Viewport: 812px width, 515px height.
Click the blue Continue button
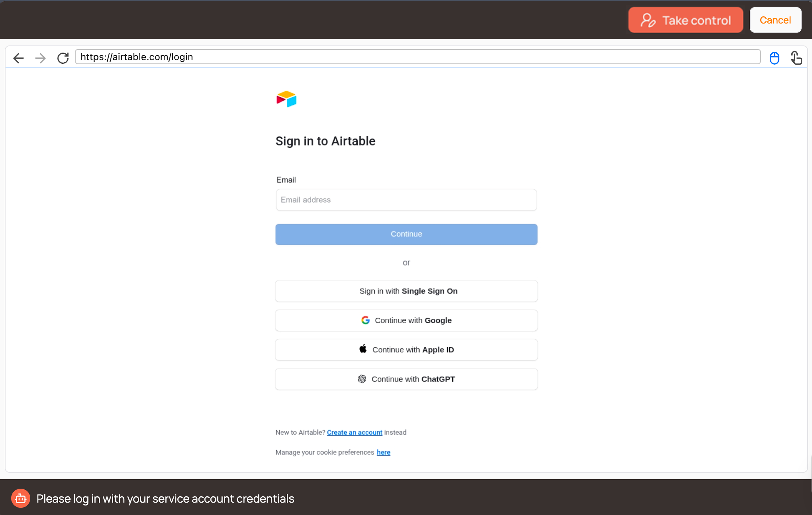pos(406,234)
